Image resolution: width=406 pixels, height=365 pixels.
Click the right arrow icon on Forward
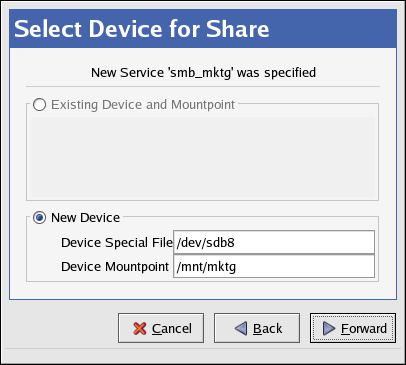329,328
